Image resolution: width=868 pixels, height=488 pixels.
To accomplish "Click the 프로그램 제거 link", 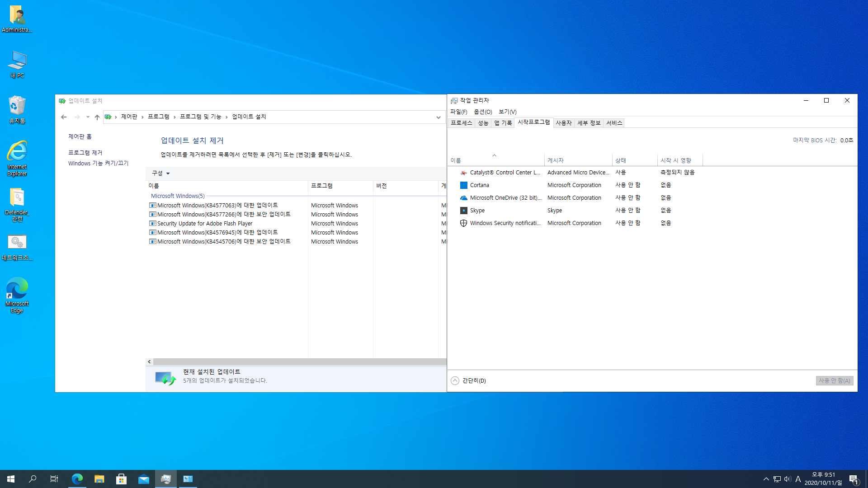I will 85,153.
